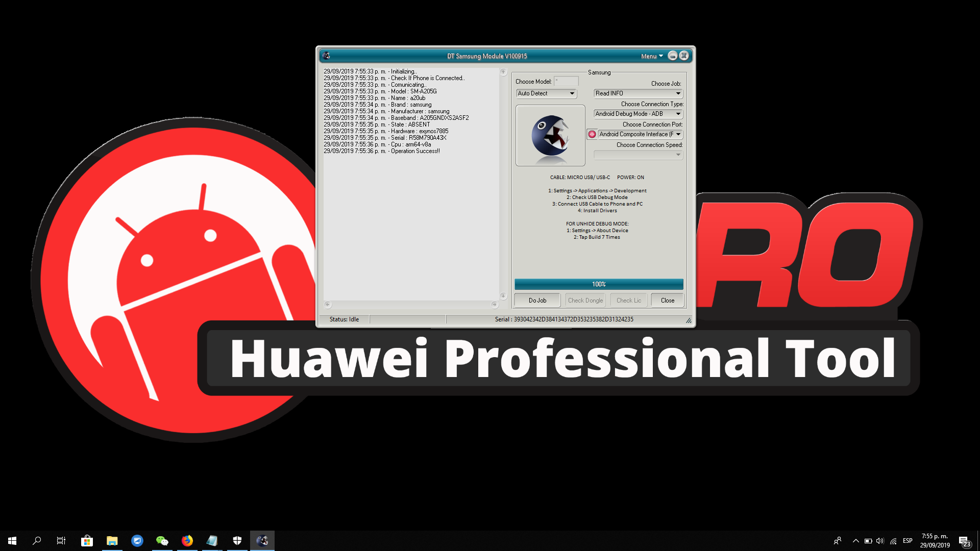Viewport: 980px width, 551px height.
Task: Click 'POWER: ON' text
Action: click(630, 178)
